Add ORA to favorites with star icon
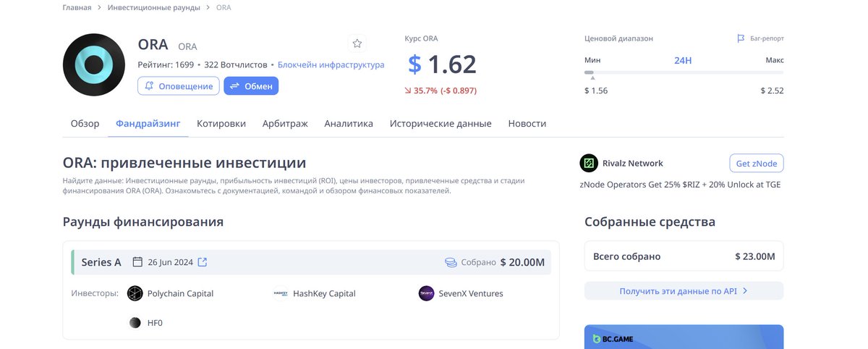Screen dimensions: 868x349 (357, 43)
